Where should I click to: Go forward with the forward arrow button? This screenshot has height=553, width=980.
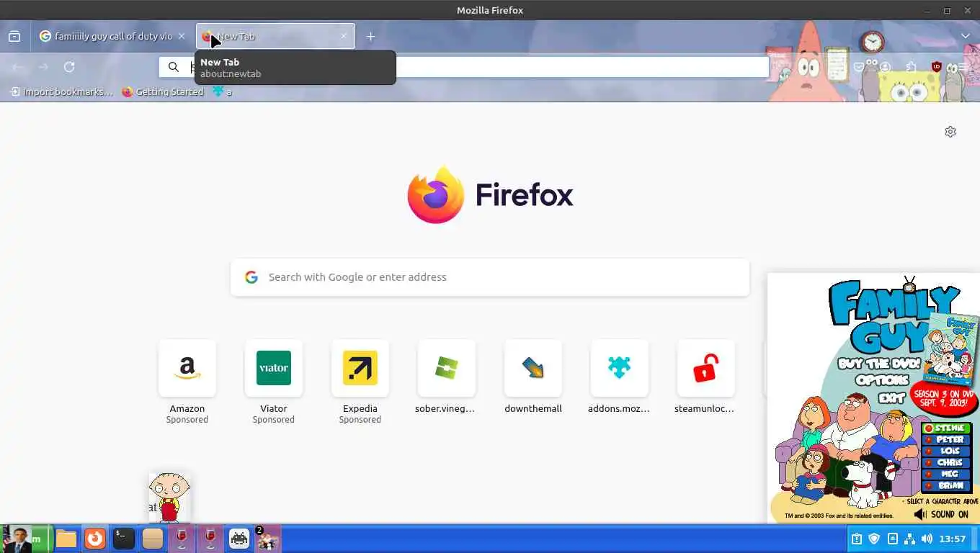43,67
